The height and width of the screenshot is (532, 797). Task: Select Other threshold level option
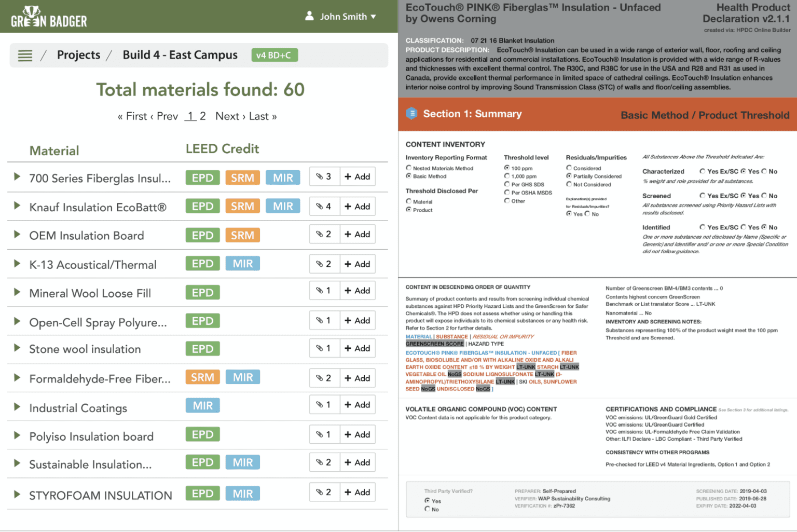pyautogui.click(x=507, y=201)
